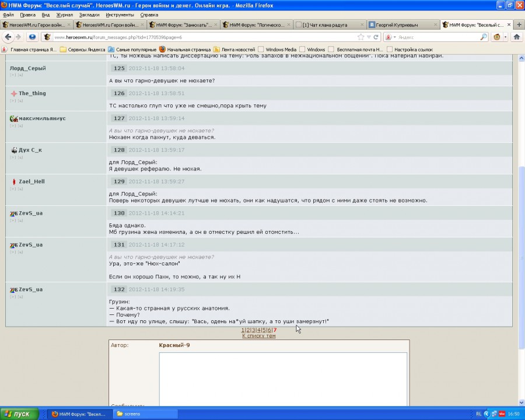Click the red tray icon beside the clock
The height and width of the screenshot is (420, 525).
pyautogui.click(x=502, y=414)
